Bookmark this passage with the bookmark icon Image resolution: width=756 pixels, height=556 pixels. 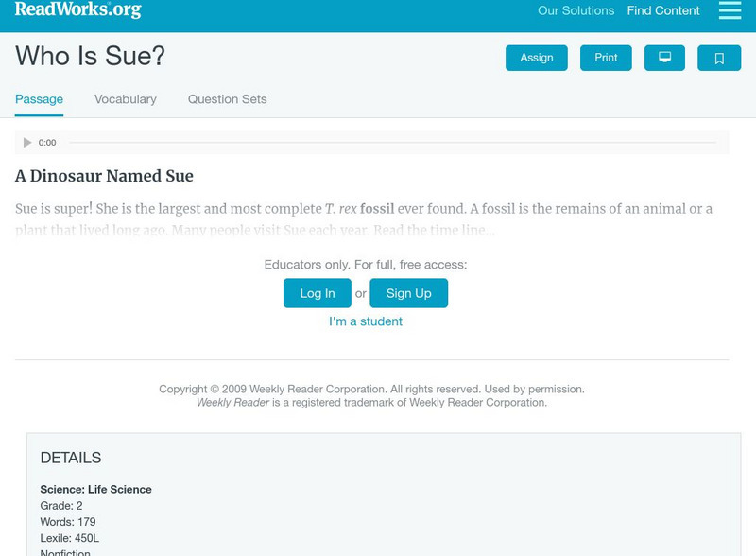719,59
